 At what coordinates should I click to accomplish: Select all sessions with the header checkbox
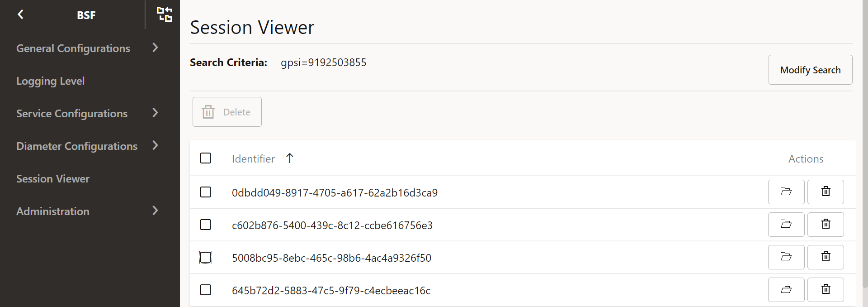pos(206,158)
